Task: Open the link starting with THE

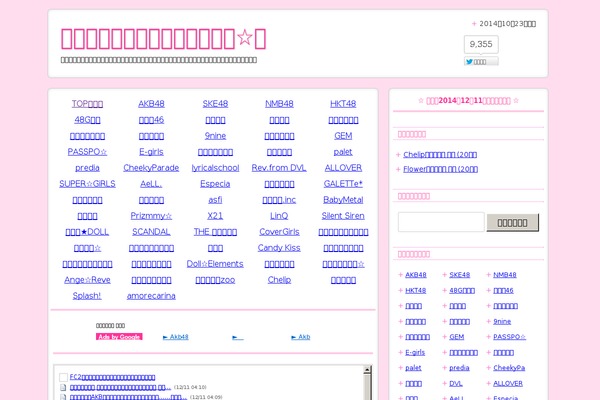Action: (x=215, y=232)
